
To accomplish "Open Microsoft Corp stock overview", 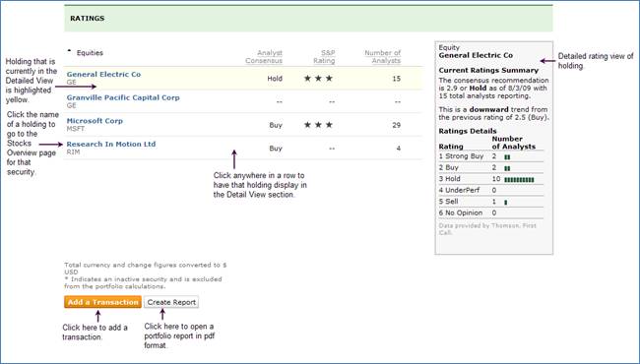I will (x=95, y=121).
